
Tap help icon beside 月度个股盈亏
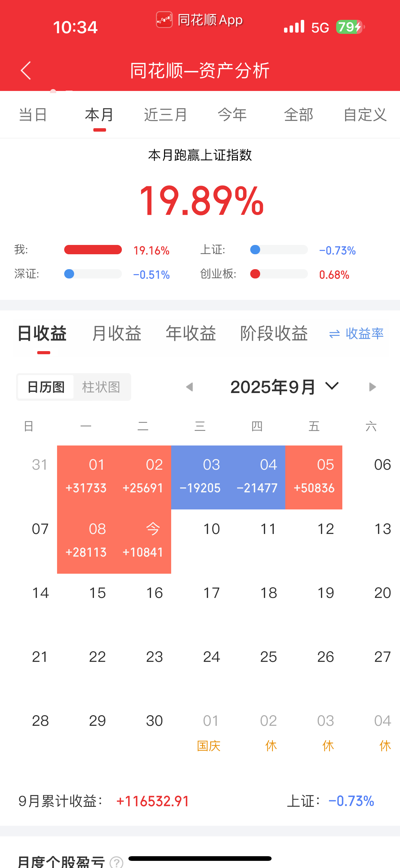[x=117, y=862]
